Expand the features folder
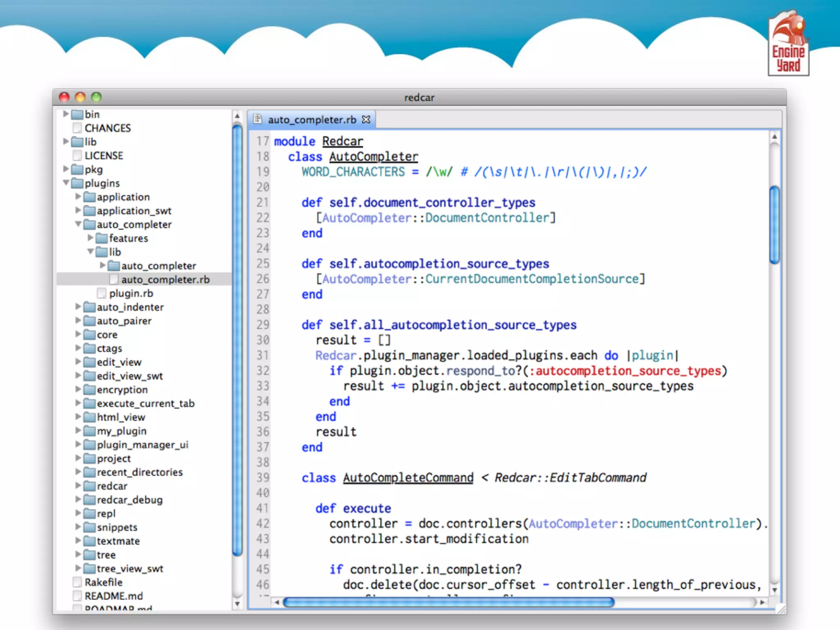Screen dimensions: 840x630 (91, 237)
